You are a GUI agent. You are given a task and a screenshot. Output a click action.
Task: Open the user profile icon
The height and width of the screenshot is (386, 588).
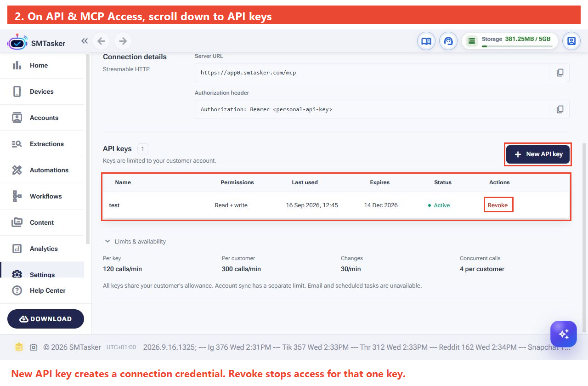coord(571,41)
